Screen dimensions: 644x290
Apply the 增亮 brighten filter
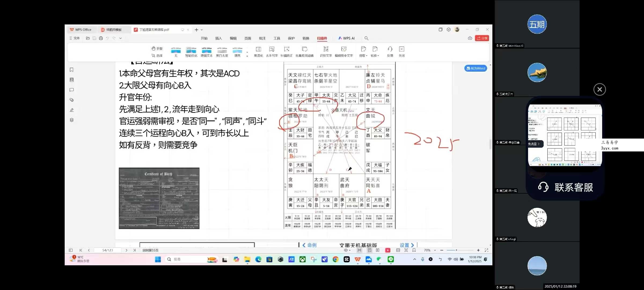click(x=237, y=52)
